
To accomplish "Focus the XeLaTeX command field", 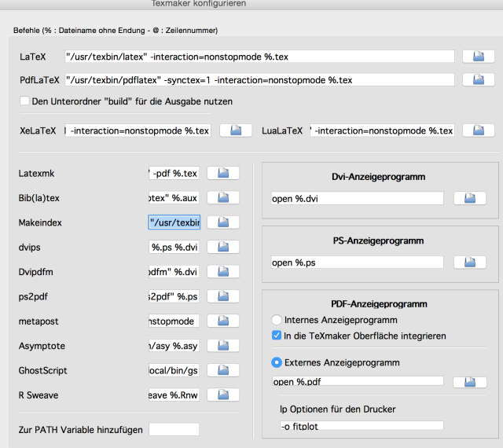I will [x=138, y=130].
